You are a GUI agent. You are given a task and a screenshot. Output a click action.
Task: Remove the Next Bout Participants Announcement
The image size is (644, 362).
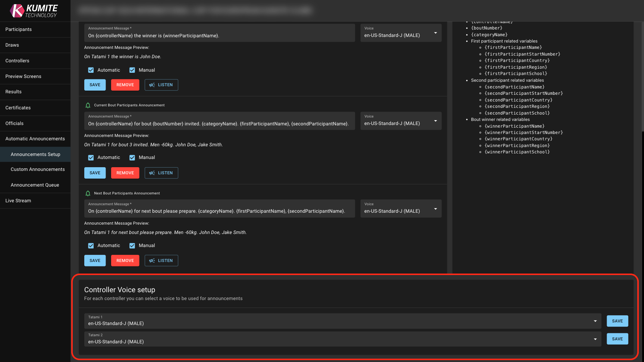tap(125, 261)
